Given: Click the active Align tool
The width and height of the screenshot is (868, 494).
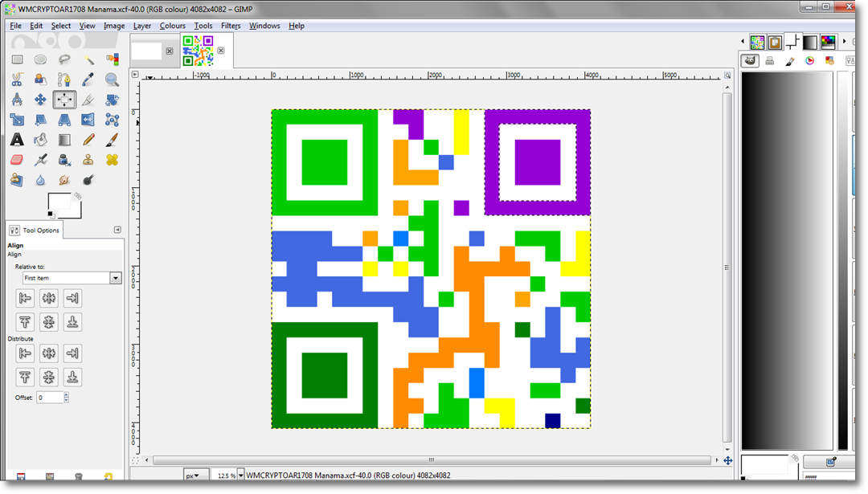Looking at the screenshot, I should [x=64, y=100].
